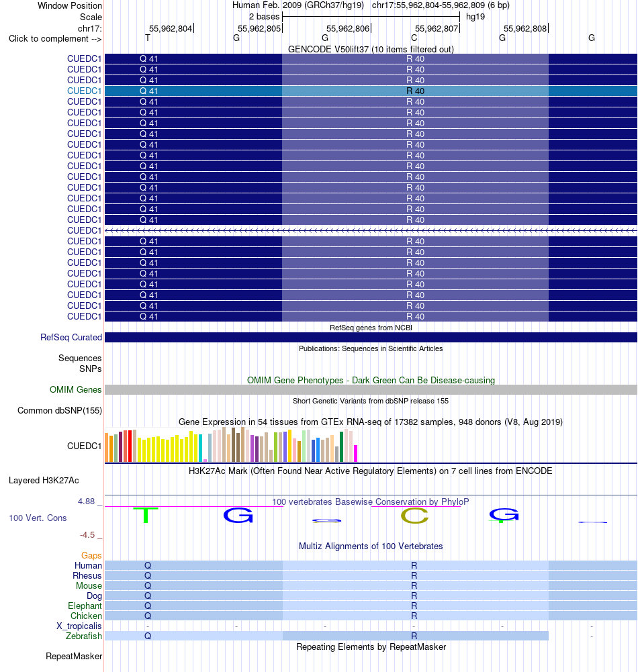
Task: Click the Q residue in the Human row
Action: click(148, 565)
